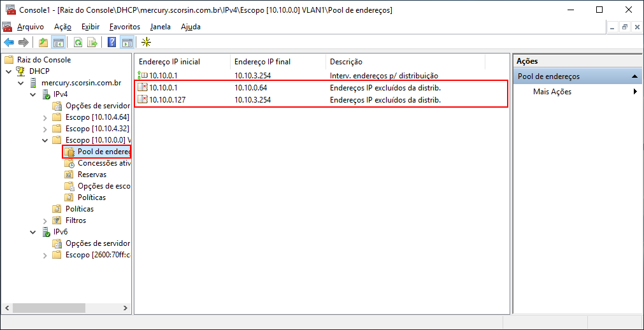This screenshot has width=644, height=330.
Task: Select Escopo [10.10.4.32] folder icon
Action: [x=57, y=129]
